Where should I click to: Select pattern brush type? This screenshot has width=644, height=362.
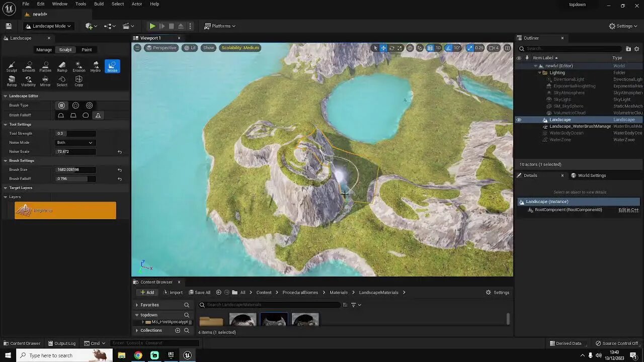pyautogui.click(x=75, y=106)
